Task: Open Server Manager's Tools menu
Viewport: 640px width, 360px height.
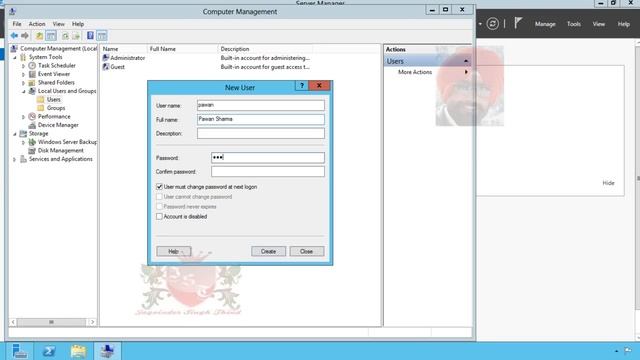Action: [x=573, y=24]
